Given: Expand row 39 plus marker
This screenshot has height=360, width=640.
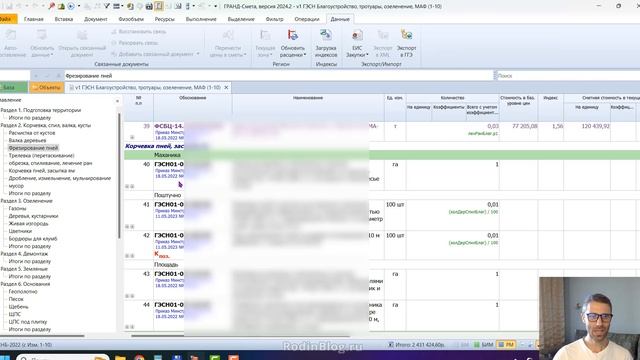Looking at the screenshot, I should point(132,138).
